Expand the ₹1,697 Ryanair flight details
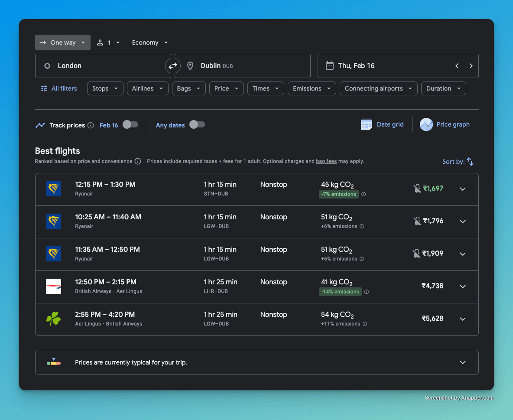Screen dimensions: 513x420 [x=463, y=189]
